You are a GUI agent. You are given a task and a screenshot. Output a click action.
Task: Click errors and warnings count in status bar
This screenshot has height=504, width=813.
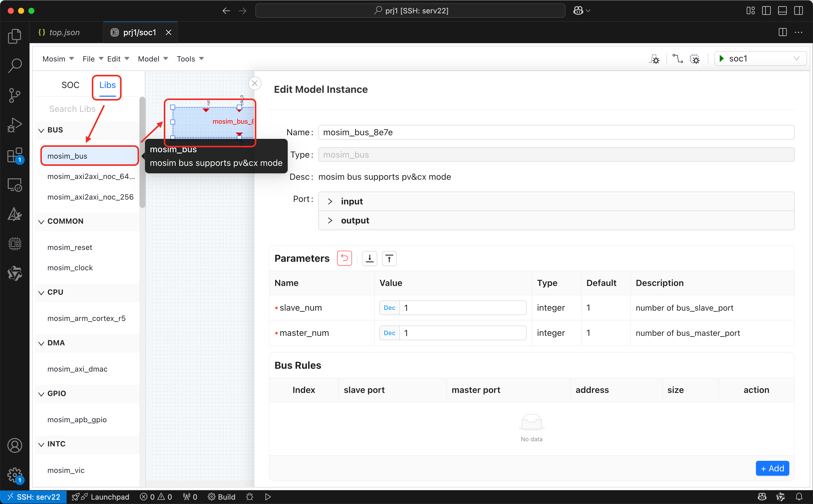tap(156, 497)
